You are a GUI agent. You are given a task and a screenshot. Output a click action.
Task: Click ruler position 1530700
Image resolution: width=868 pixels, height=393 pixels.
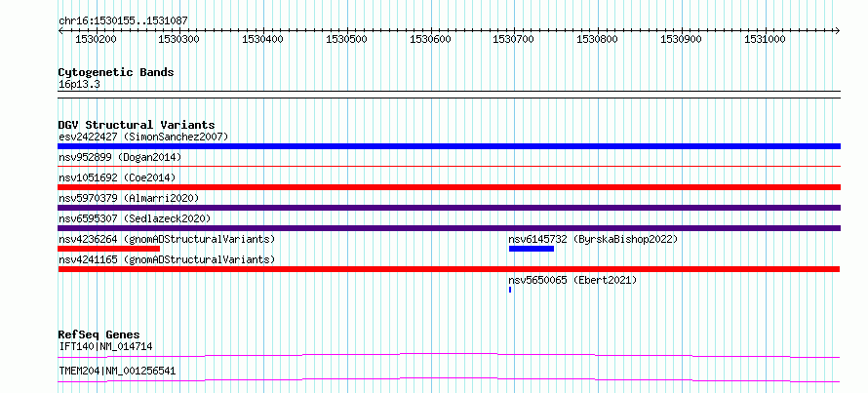click(514, 39)
